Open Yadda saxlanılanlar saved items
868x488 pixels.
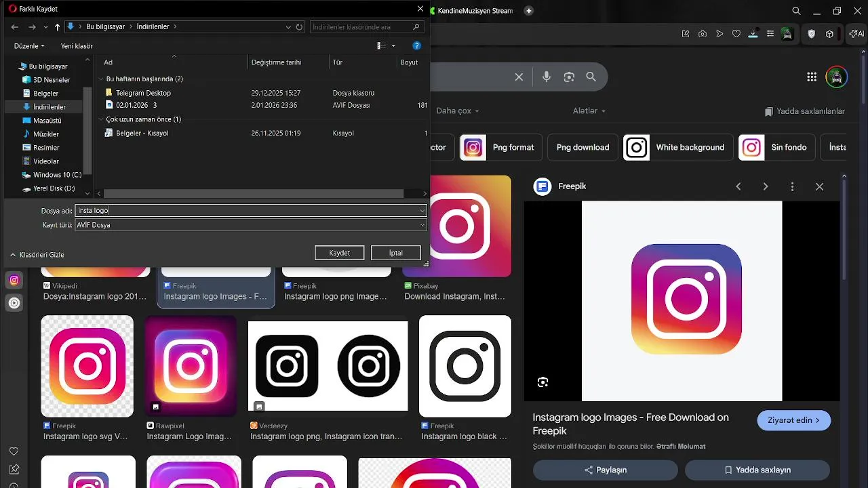[x=805, y=111]
